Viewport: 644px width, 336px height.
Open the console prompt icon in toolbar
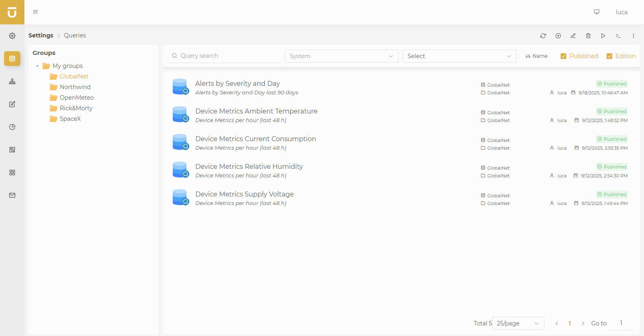point(618,36)
